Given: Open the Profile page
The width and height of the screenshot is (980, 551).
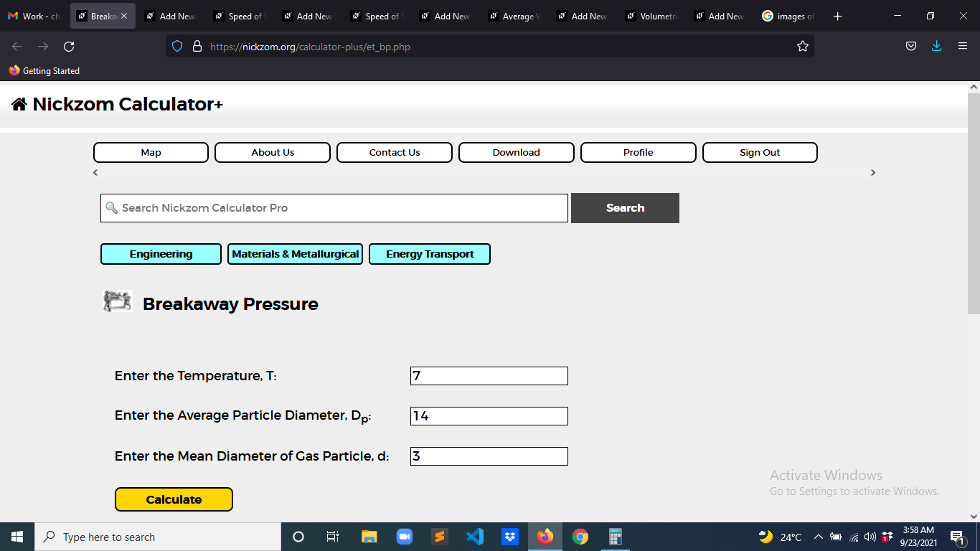Looking at the screenshot, I should click(x=639, y=152).
